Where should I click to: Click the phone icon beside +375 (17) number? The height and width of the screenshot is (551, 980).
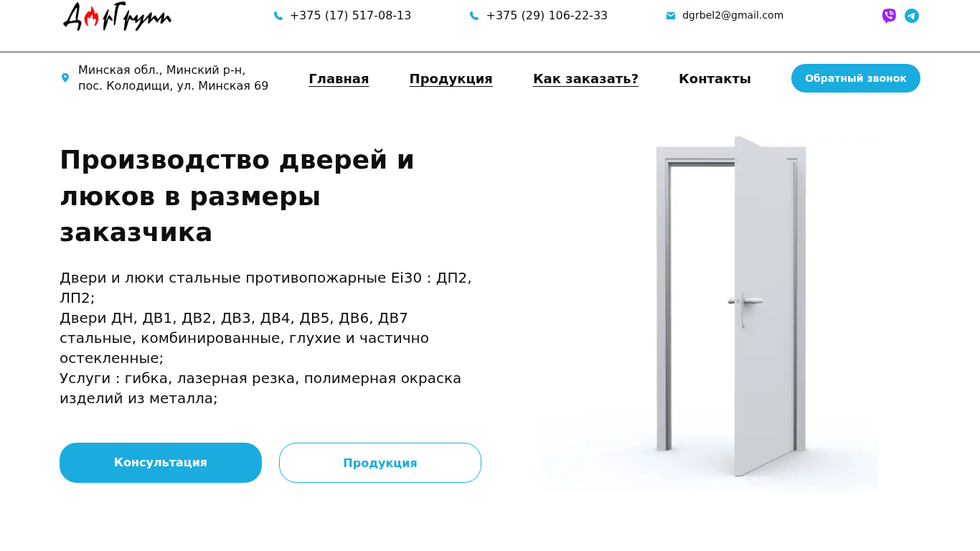click(x=278, y=16)
